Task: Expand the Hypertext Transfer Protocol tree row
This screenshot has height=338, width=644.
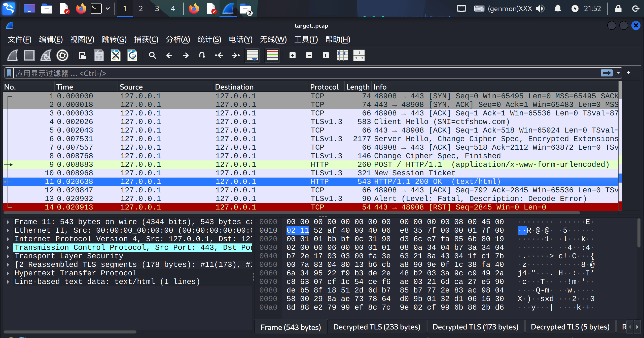Action: tap(8, 273)
